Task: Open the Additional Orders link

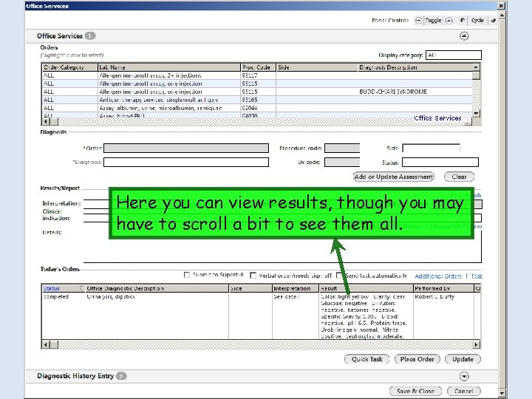Action: point(438,276)
